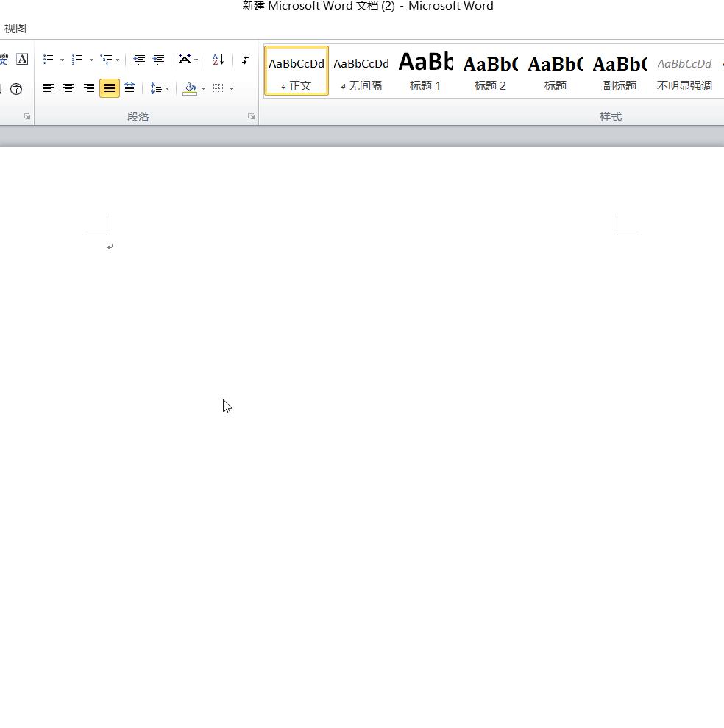724x728 pixels.
Task: Increase the paragraph indent
Action: click(x=158, y=60)
